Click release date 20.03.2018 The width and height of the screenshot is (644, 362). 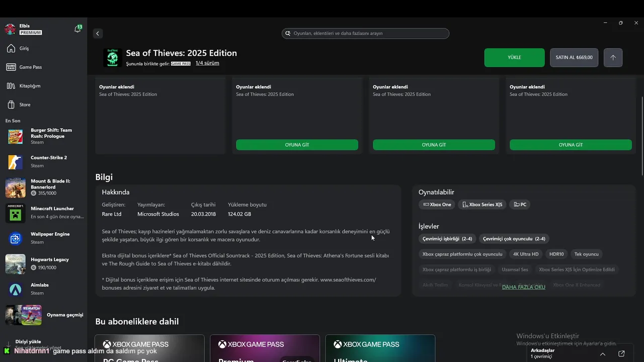click(203, 214)
